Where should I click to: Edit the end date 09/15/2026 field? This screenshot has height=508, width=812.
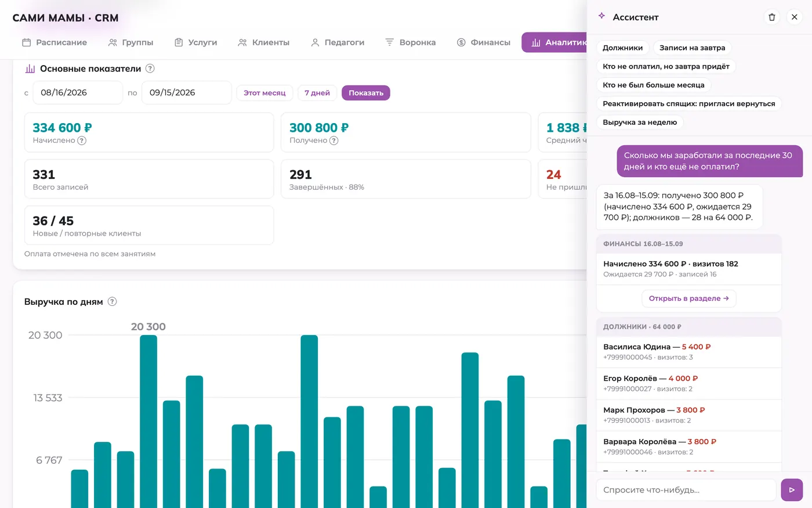[x=186, y=93]
